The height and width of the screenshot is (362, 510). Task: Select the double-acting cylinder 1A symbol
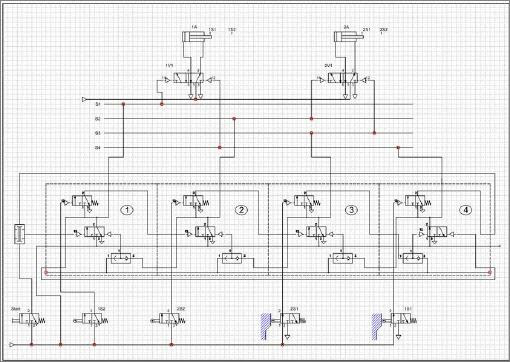197,36
